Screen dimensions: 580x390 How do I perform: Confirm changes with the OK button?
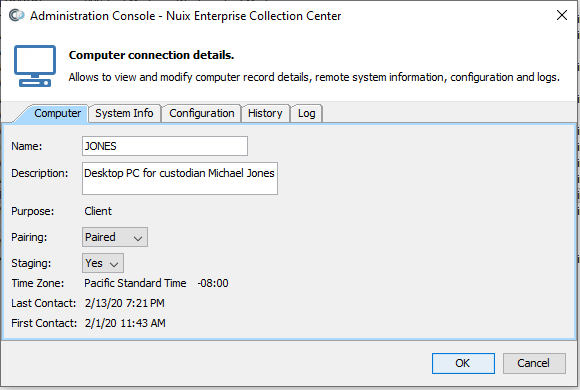463,363
